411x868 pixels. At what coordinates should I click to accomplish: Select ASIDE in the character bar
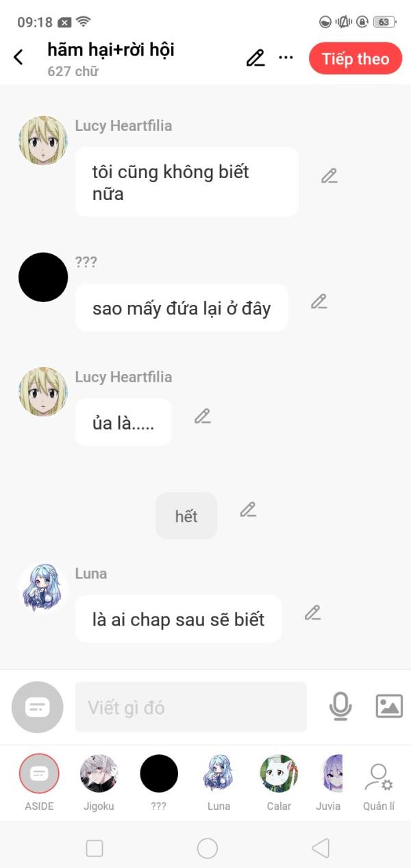click(x=39, y=783)
